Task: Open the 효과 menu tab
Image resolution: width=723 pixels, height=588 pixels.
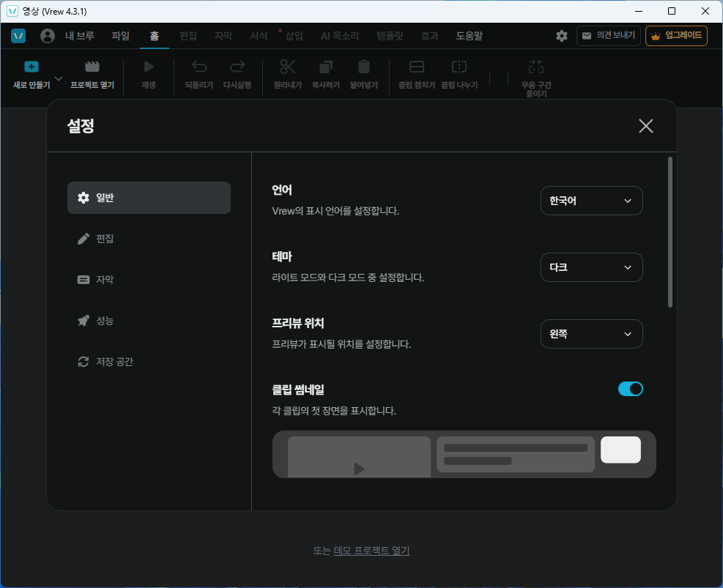Action: (430, 35)
